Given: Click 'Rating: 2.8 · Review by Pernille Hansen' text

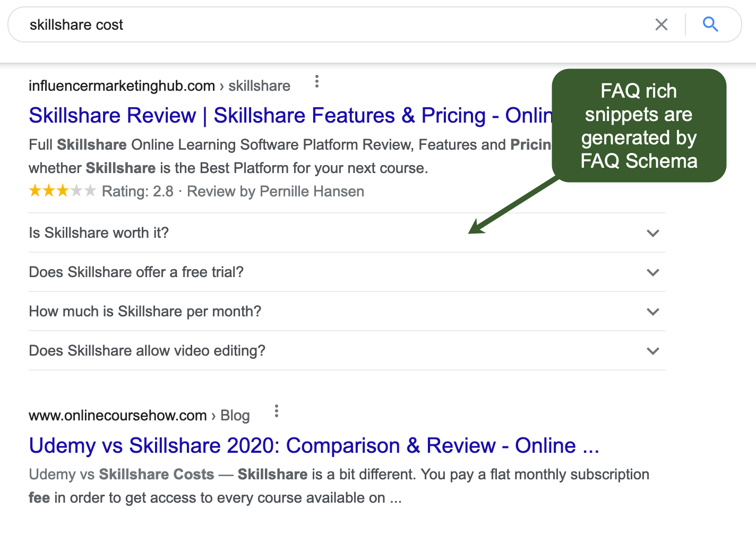Looking at the screenshot, I should click(233, 192).
